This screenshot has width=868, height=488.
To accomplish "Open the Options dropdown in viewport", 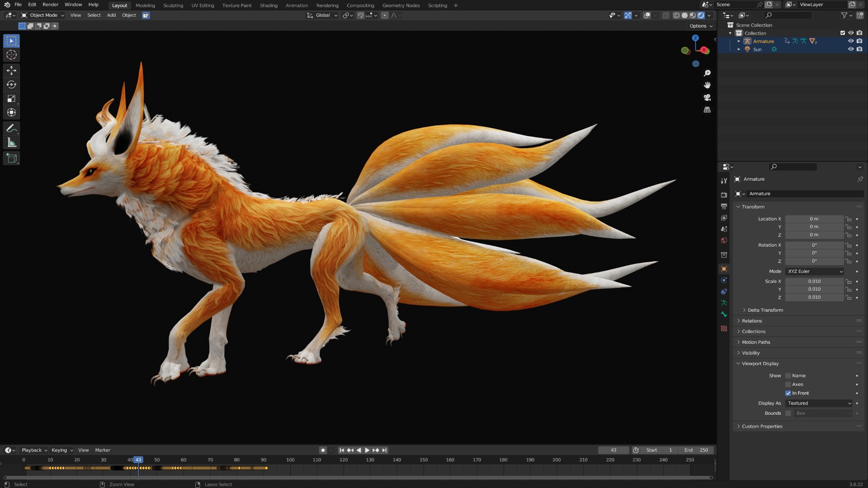I will point(701,26).
